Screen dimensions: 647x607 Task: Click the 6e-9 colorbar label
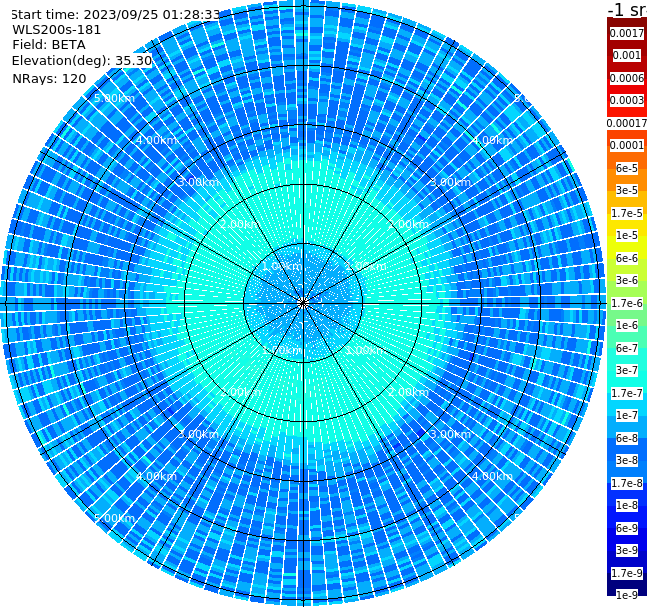coord(627,528)
